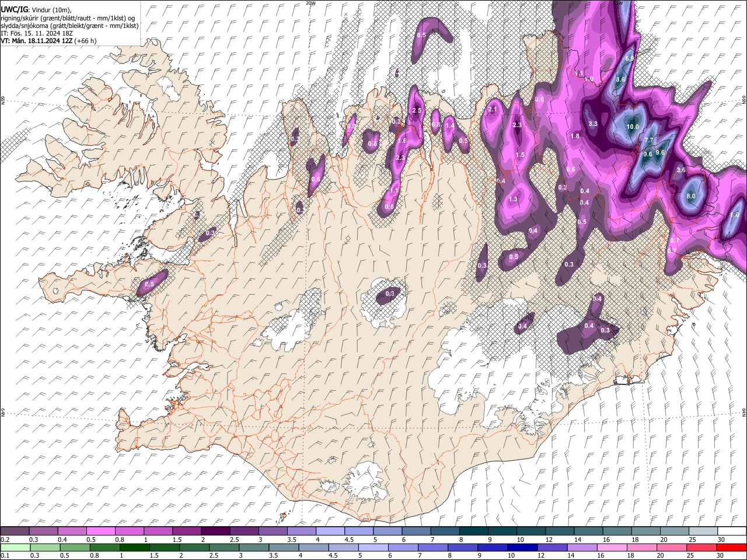747x560 pixels.
Task: Select the lower legend red swatch labeled 30
Action: click(732, 547)
